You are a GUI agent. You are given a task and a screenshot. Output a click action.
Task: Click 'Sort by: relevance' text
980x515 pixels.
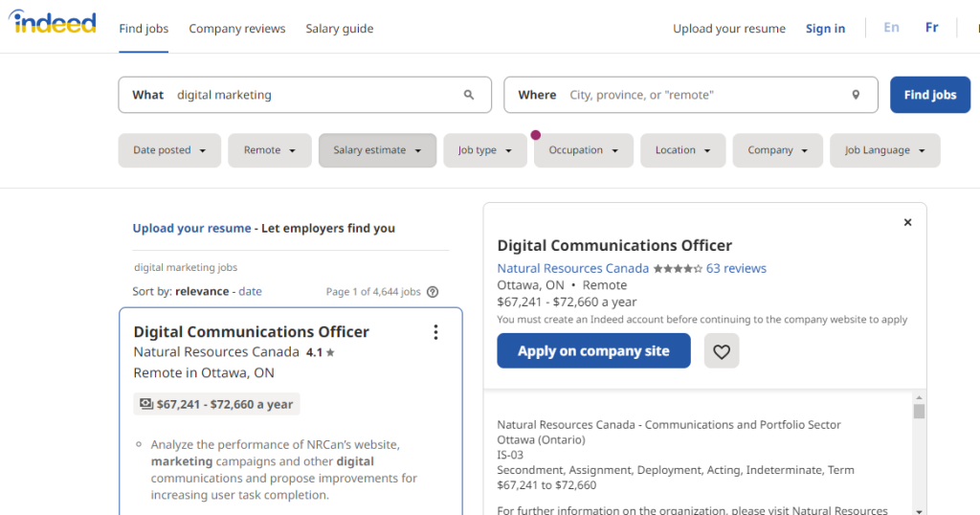click(x=181, y=292)
